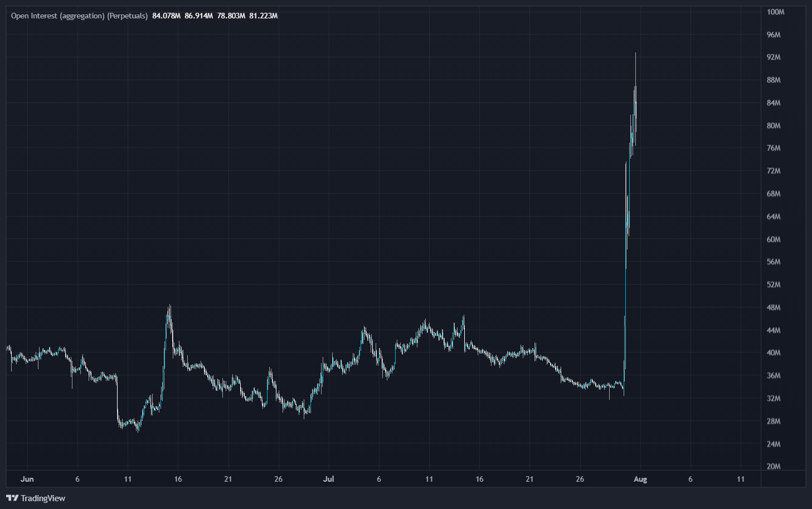Click the 60M price axis label
This screenshot has height=509, width=812.
click(x=774, y=239)
